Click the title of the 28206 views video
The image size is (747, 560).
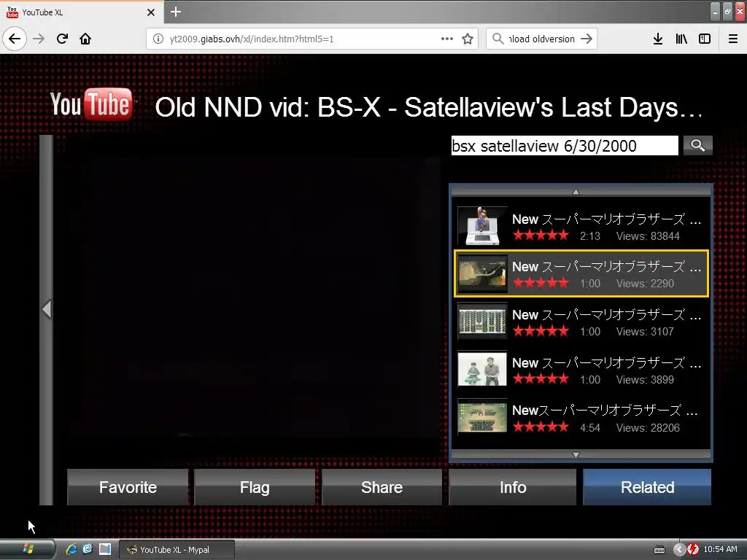click(x=605, y=411)
